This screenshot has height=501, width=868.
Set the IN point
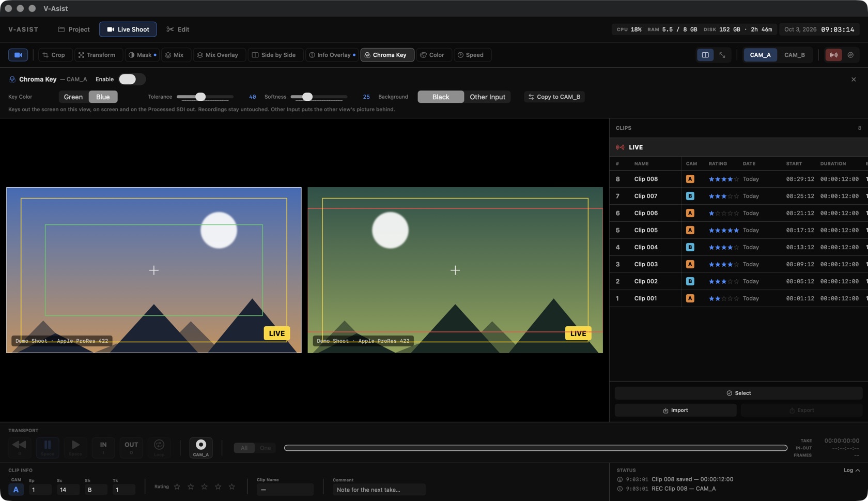click(x=103, y=447)
